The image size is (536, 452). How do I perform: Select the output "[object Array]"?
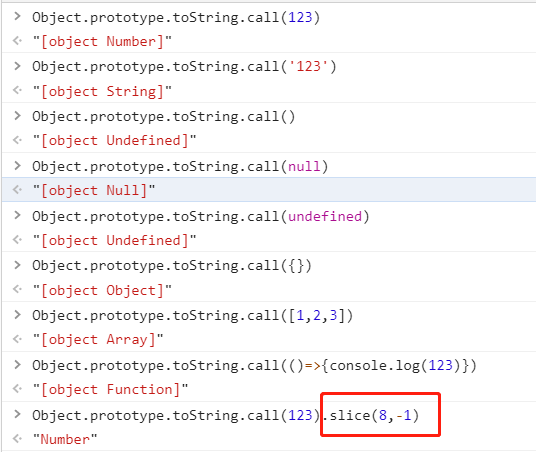[98, 340]
